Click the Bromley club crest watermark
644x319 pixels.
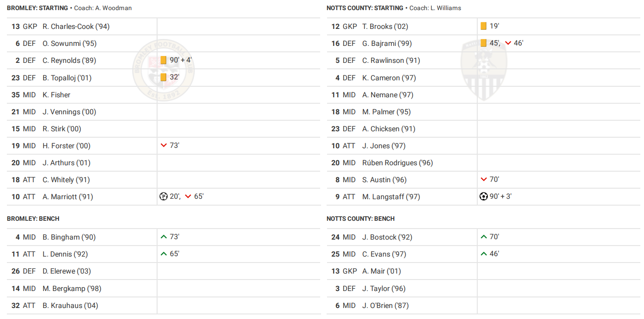point(164,69)
